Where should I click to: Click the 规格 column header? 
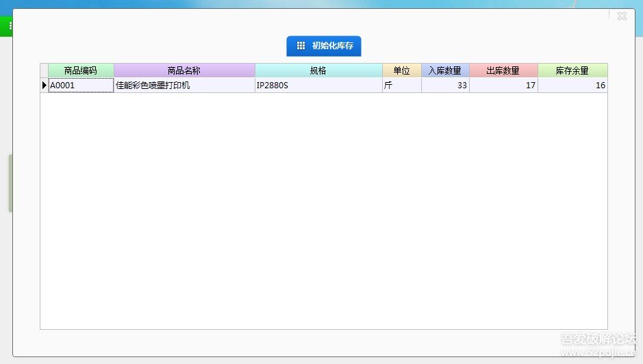pos(318,70)
